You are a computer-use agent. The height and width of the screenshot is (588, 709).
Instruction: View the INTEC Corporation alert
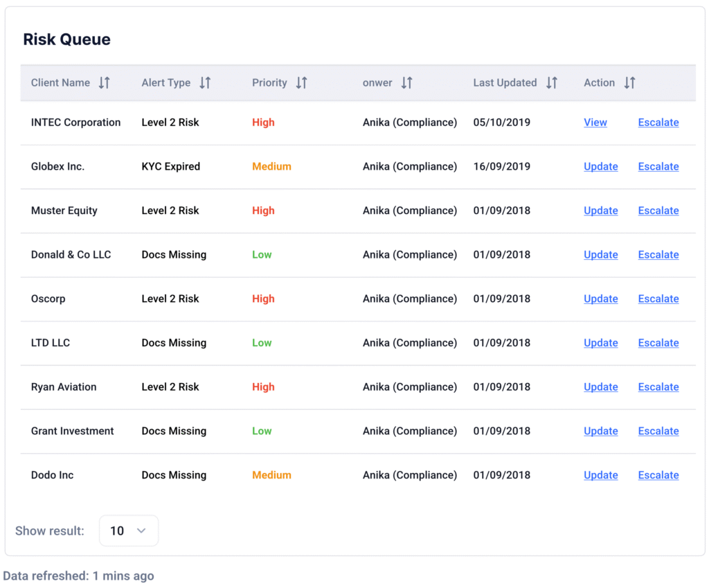595,123
